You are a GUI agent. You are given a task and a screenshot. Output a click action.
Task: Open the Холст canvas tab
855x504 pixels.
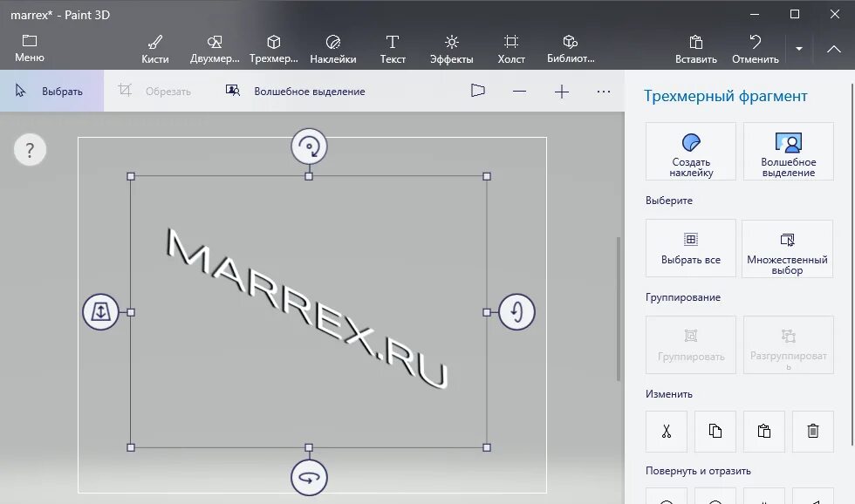pyautogui.click(x=511, y=50)
